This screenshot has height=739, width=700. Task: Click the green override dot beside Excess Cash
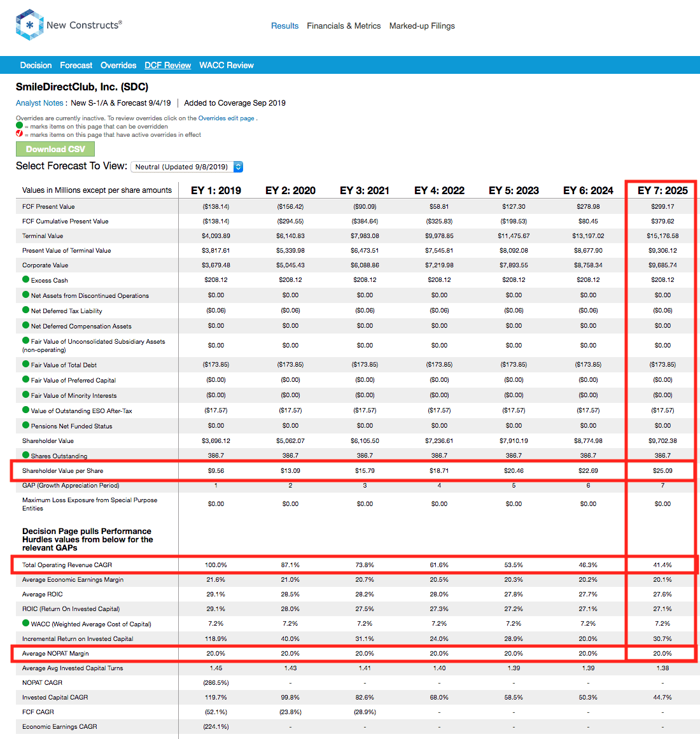(26, 279)
